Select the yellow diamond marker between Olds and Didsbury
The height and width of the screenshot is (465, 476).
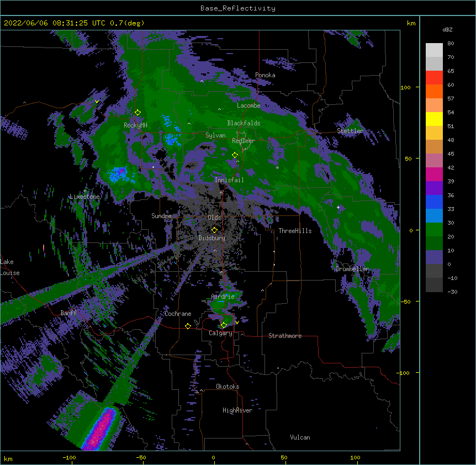click(x=214, y=230)
